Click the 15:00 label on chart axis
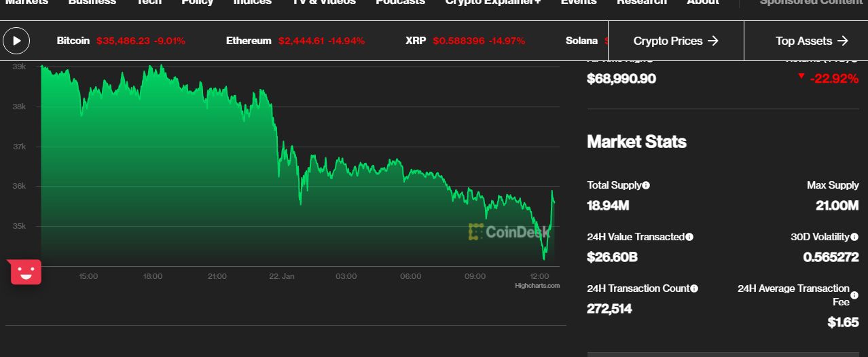868x357 pixels. point(88,276)
